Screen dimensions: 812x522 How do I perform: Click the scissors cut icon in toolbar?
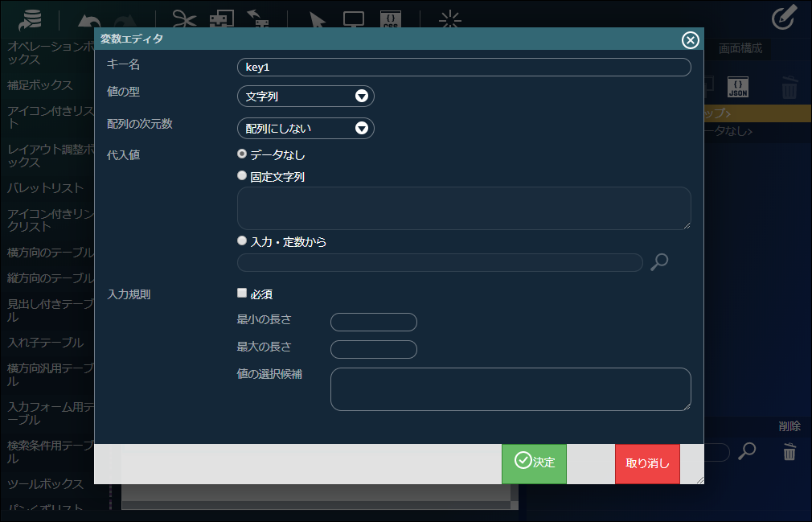[184, 19]
